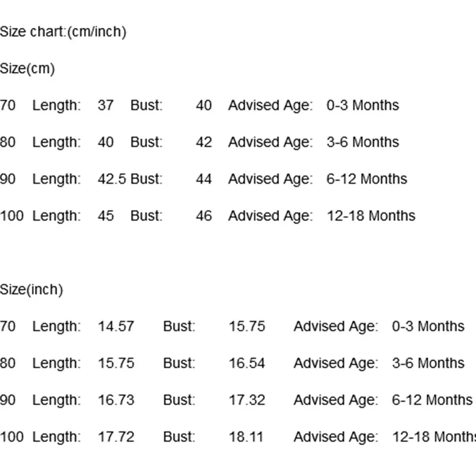Click length value 14.57 in inch table

point(116,326)
